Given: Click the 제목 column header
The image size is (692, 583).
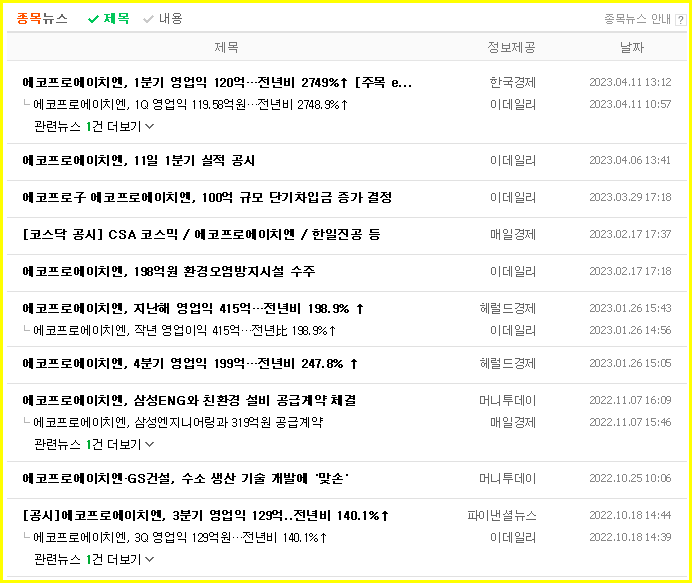Looking at the screenshot, I should [x=226, y=47].
